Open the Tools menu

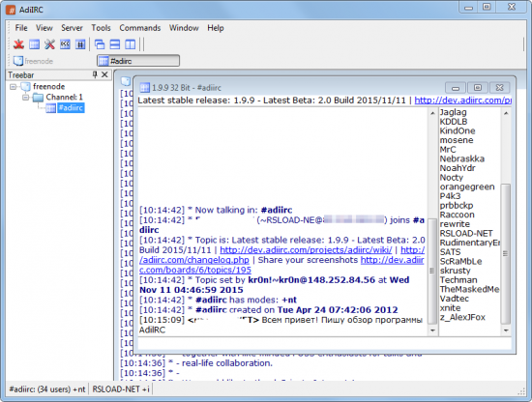click(x=102, y=28)
